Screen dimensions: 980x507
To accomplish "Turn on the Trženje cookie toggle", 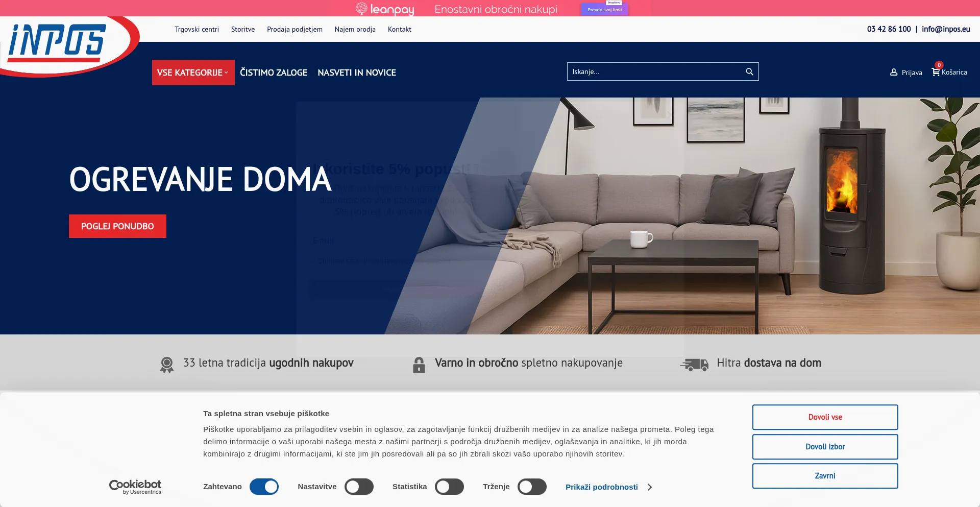I will pos(532,487).
